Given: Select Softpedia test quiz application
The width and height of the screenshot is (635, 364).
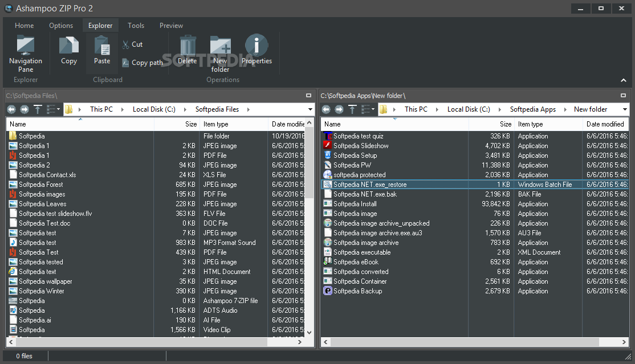Looking at the screenshot, I should tap(475, 136).
